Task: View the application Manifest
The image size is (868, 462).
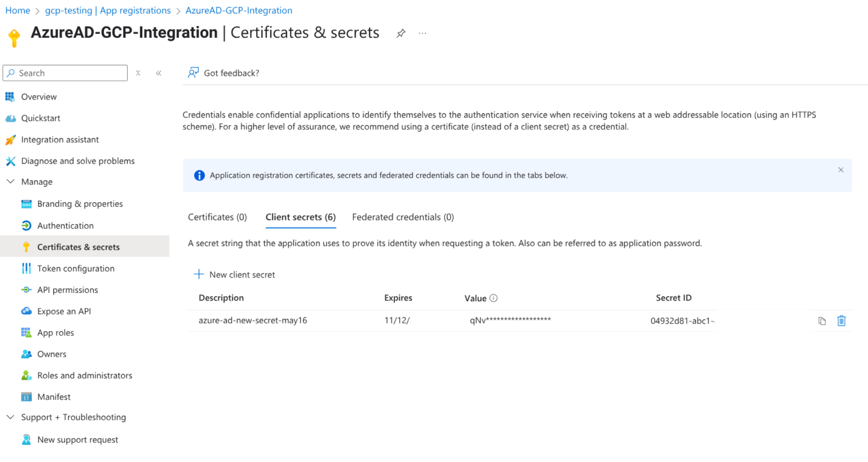Action: pos(54,397)
